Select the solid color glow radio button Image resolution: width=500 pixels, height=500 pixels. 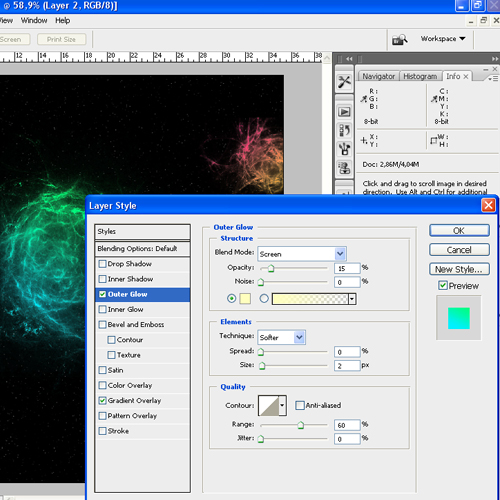coord(231,298)
